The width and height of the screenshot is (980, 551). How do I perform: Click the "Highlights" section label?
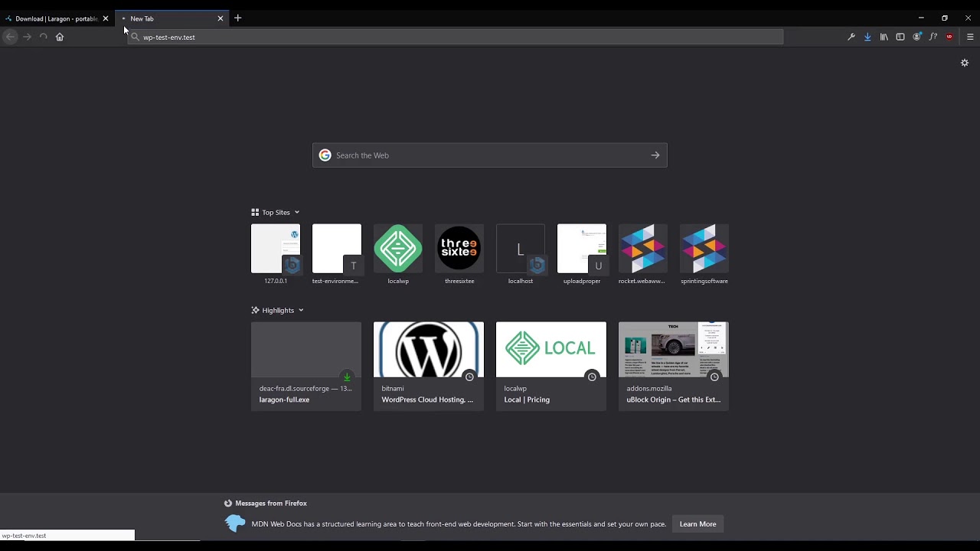278,311
